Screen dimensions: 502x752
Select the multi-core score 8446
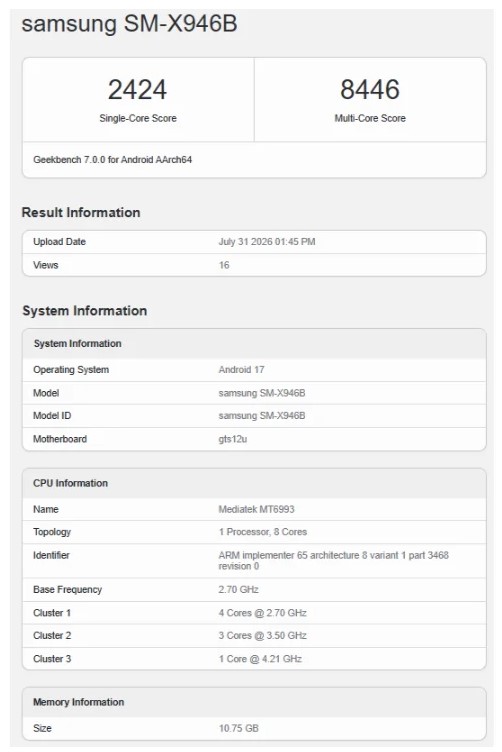click(370, 90)
